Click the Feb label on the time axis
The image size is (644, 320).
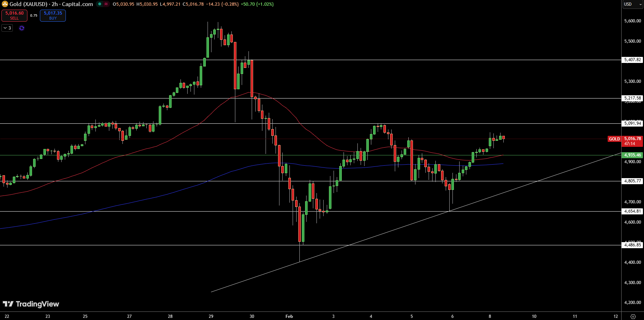click(x=289, y=316)
